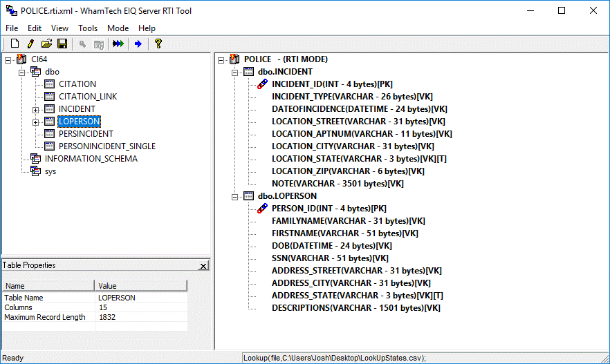The width and height of the screenshot is (610, 364).
Task: Select the DOB DATETIME column entry
Action: pyautogui.click(x=332, y=245)
